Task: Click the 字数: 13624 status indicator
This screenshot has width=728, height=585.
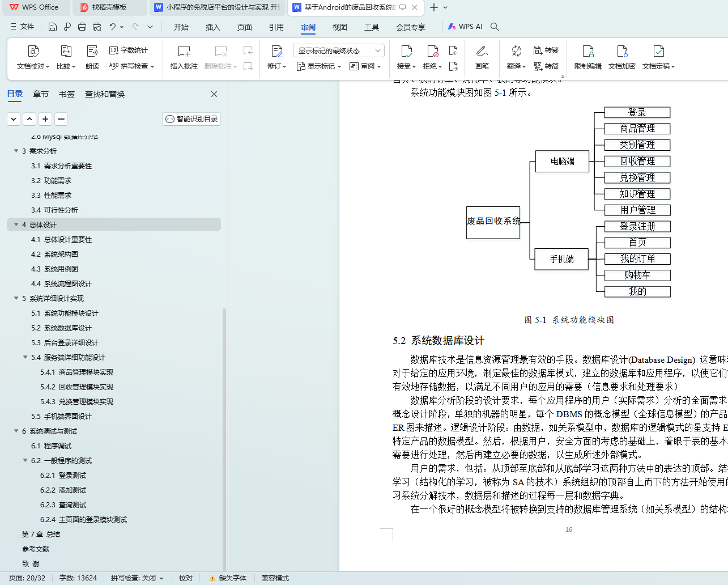Action: 78,578
